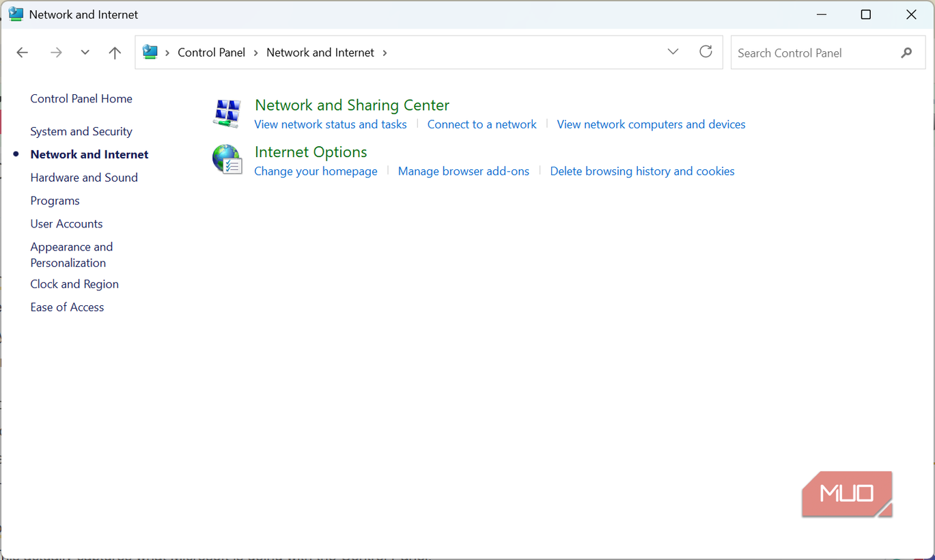
Task: Click the forward navigation arrow
Action: [56, 53]
